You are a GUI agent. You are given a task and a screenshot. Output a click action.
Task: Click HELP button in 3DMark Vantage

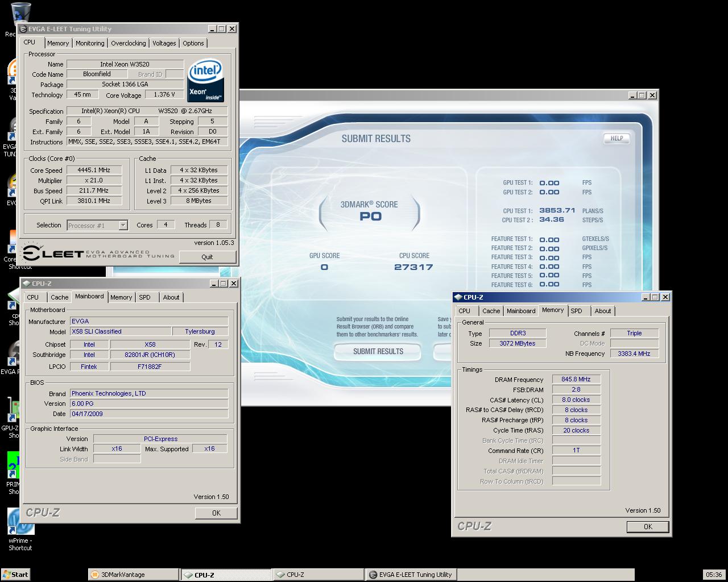617,138
